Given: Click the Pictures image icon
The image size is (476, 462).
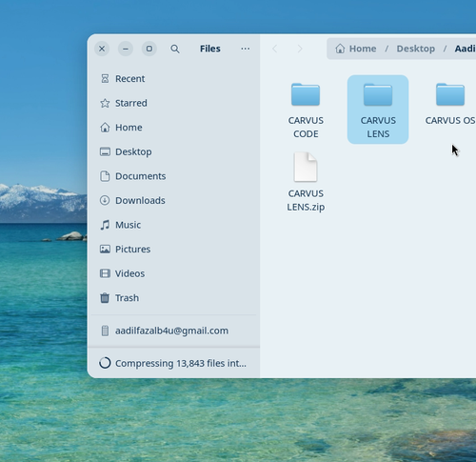Looking at the screenshot, I should 105,249.
